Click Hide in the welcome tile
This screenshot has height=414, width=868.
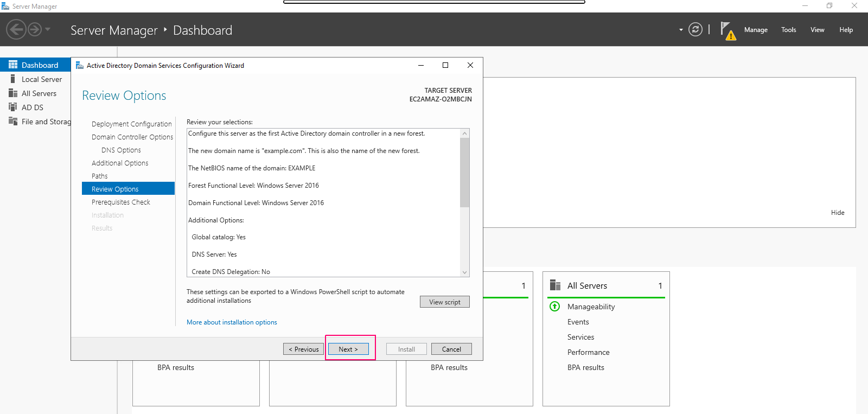click(x=838, y=213)
